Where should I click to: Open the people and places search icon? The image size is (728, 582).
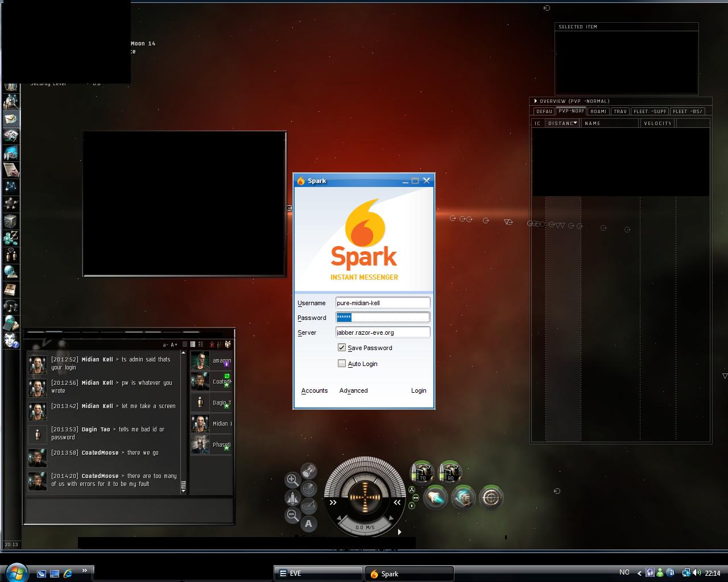(x=11, y=102)
